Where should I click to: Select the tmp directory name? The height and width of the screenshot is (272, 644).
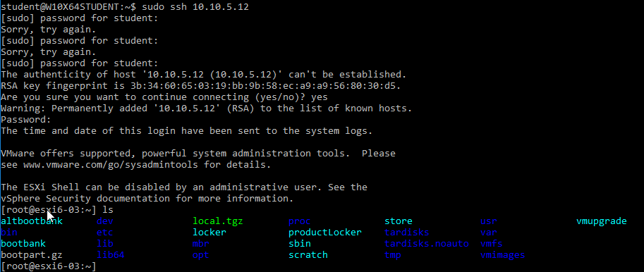point(393,255)
